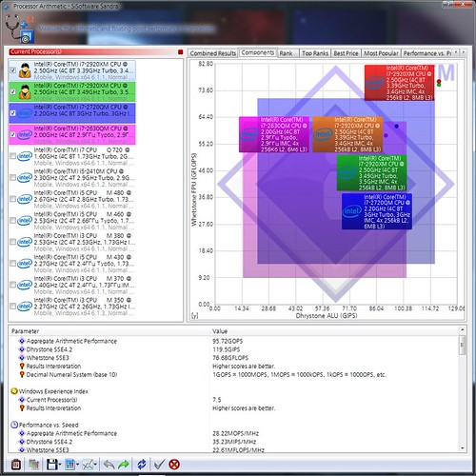Open the save icon dropdown arrow
The image size is (476, 476).
pos(60,466)
